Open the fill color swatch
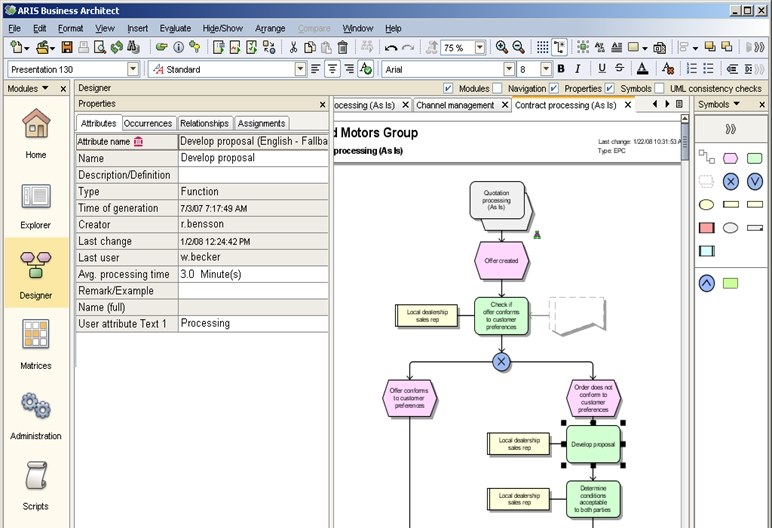Viewport: 772px width, 528px height. pyautogui.click(x=634, y=47)
